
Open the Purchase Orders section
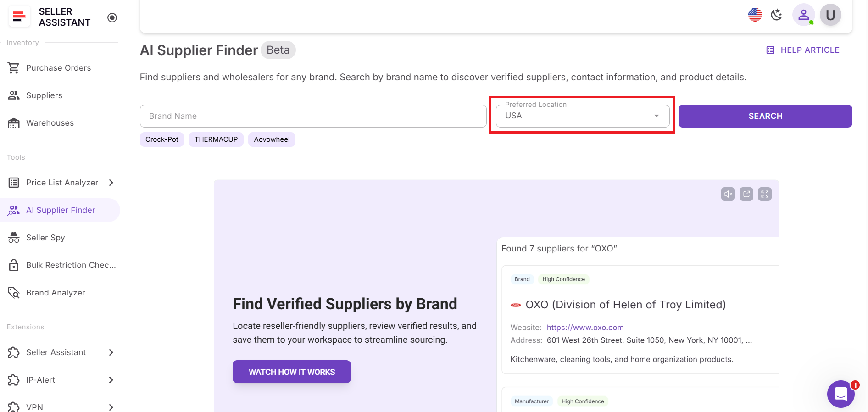pyautogui.click(x=58, y=67)
